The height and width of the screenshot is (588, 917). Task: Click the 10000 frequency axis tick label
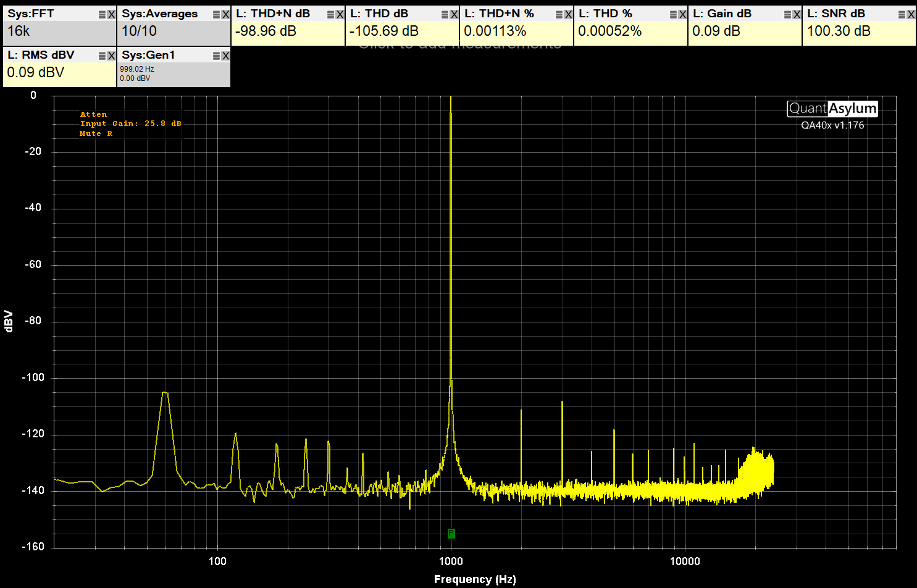pos(685,561)
